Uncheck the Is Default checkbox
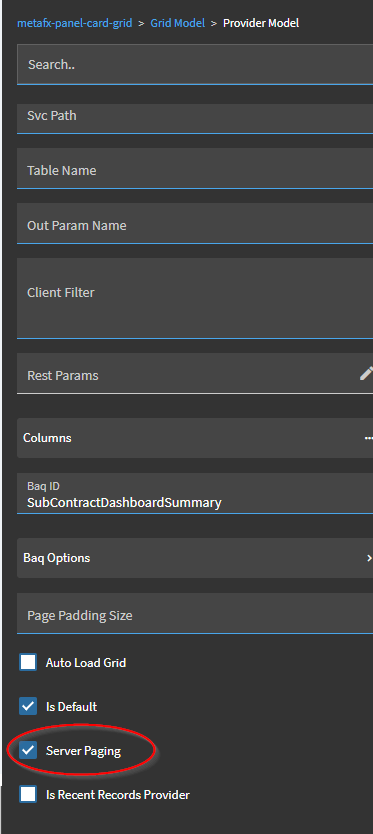The height and width of the screenshot is (834, 373). click(x=28, y=706)
